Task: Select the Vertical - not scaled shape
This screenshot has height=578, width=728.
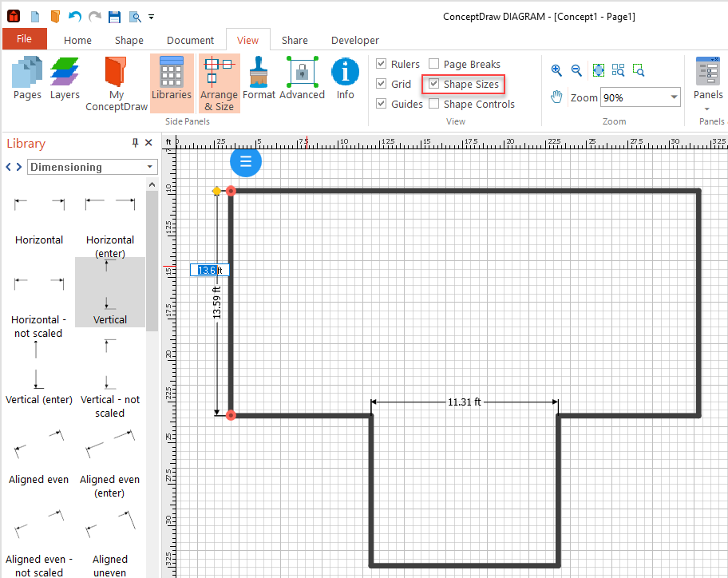Action: coord(110,378)
